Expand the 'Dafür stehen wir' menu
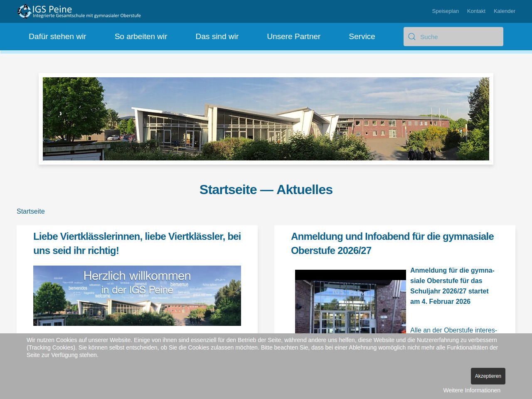Viewport: 532px width, 399px height. point(57,37)
